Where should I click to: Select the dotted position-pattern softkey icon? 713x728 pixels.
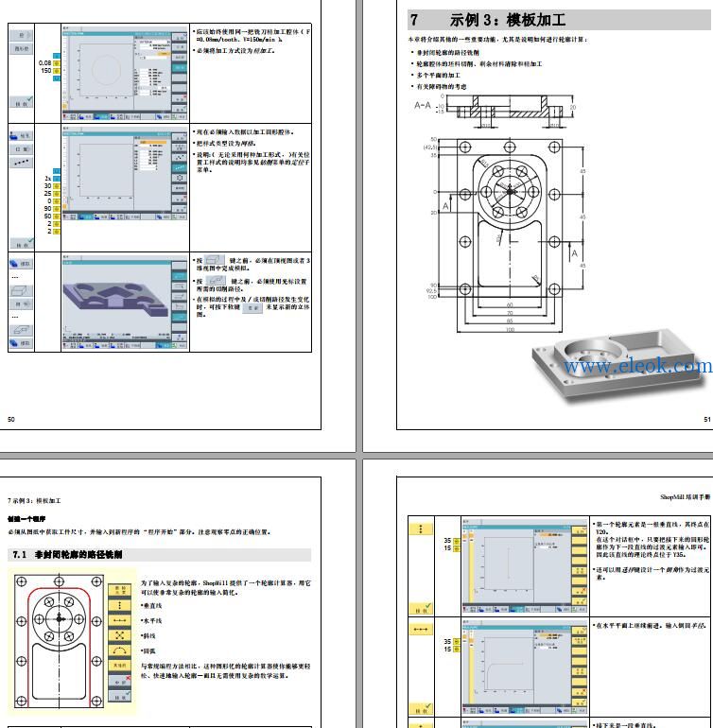coord(21,163)
